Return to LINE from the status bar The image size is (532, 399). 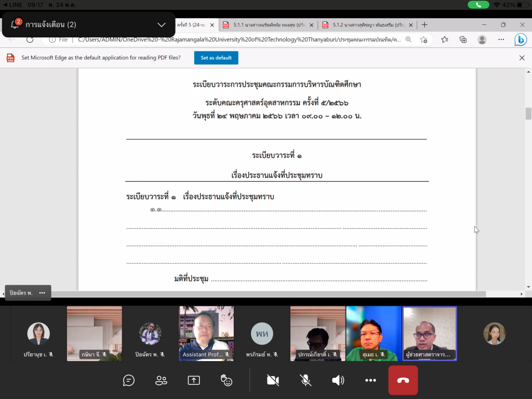12,5
